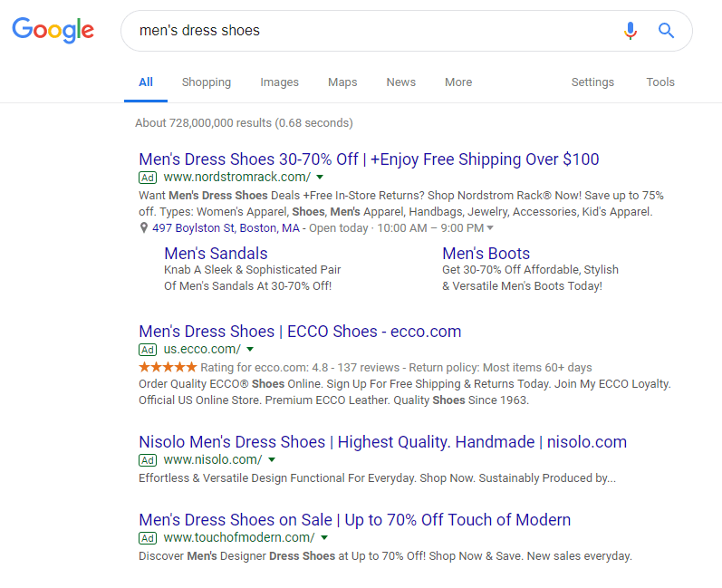The height and width of the screenshot is (588, 722).
Task: Select the All results tab
Action: pyautogui.click(x=146, y=82)
